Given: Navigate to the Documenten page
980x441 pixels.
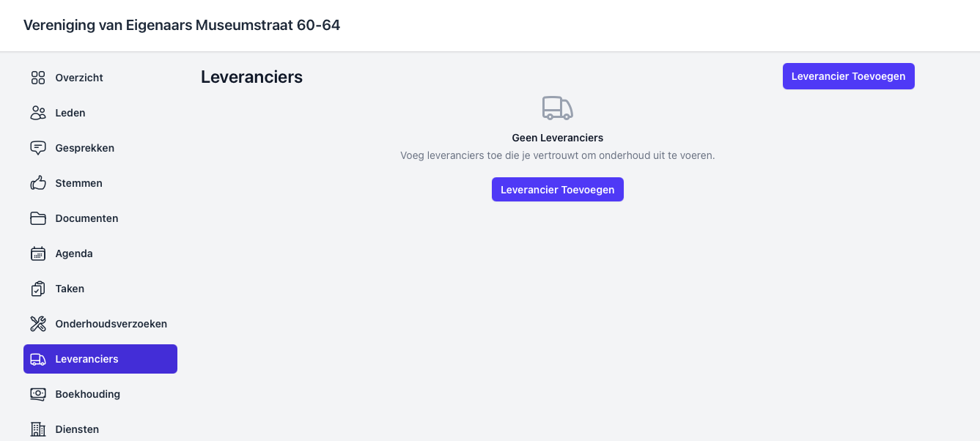Looking at the screenshot, I should coord(86,218).
